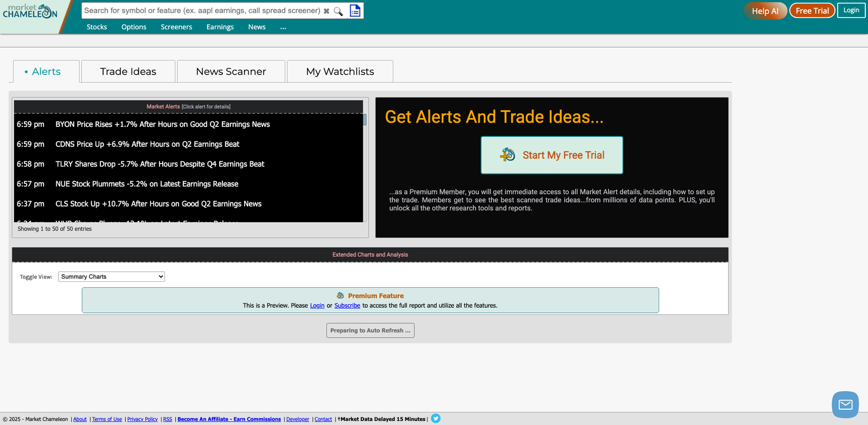This screenshot has width=868, height=425.
Task: Open the RSS footer link
Action: click(168, 419)
